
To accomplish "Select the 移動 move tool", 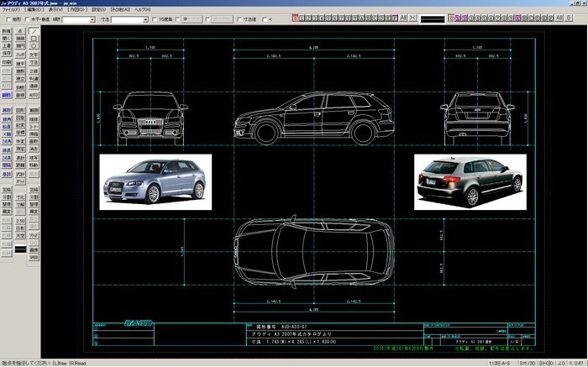I will tap(34, 165).
